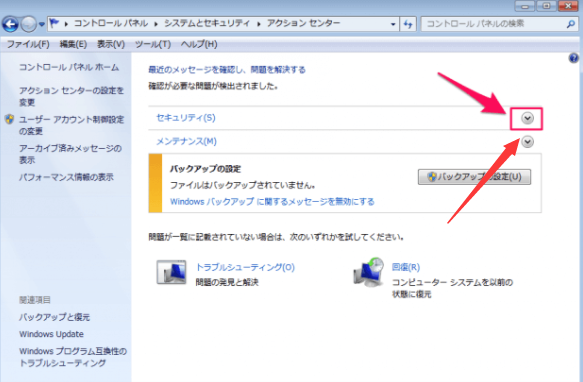The height and width of the screenshot is (382, 583).
Task: Click the バックアップの設定(U) button
Action: click(474, 177)
